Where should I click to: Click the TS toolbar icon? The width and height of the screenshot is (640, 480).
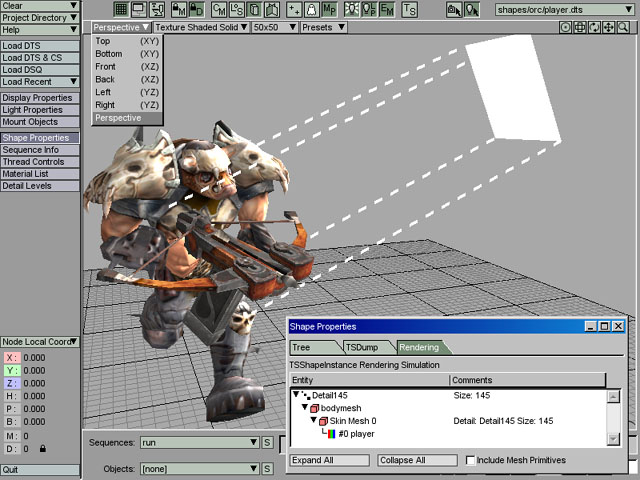pyautogui.click(x=410, y=10)
